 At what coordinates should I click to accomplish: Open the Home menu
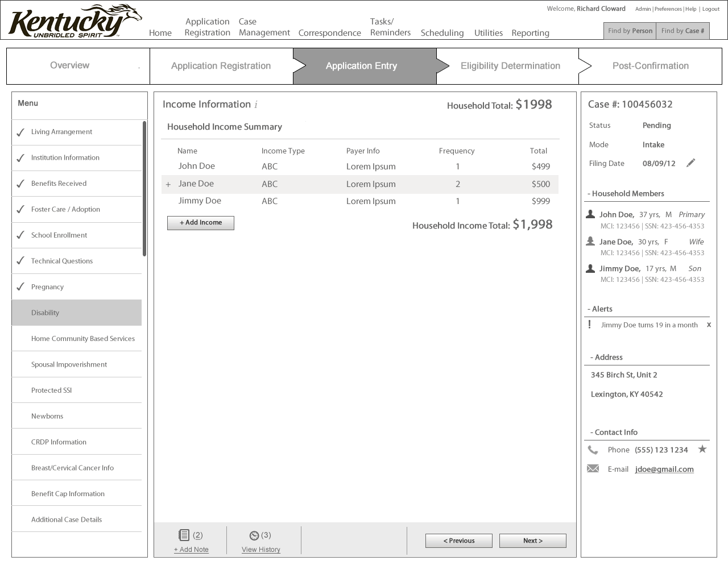coord(160,33)
